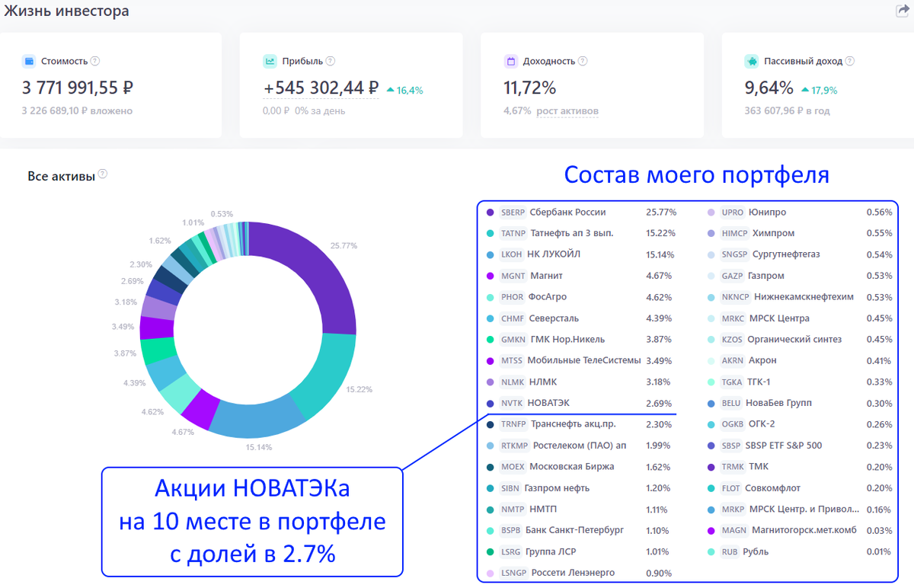This screenshot has height=588, width=914.
Task: Click the profit value +545 302,44 ₽
Action: point(321,88)
